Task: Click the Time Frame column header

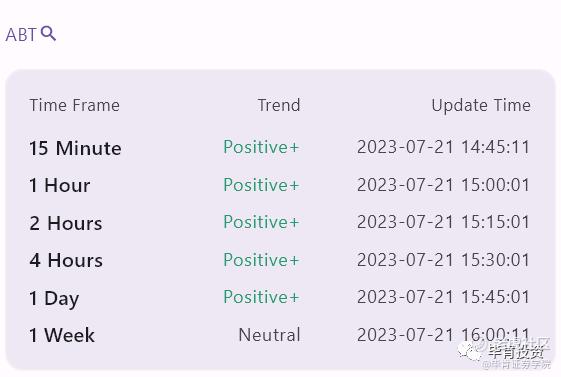Action: (74, 105)
